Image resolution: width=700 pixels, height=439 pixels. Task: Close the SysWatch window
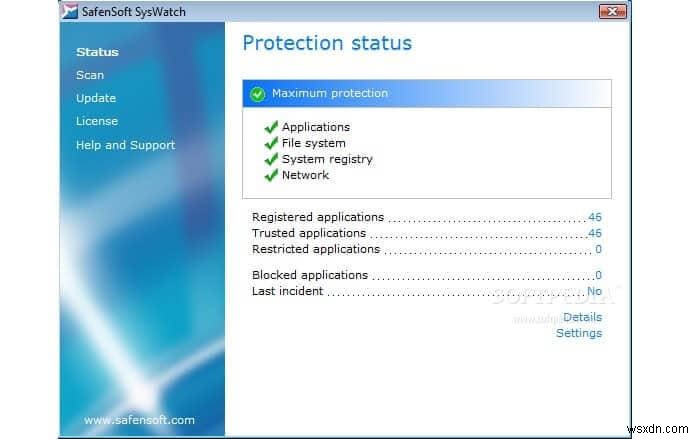point(611,12)
